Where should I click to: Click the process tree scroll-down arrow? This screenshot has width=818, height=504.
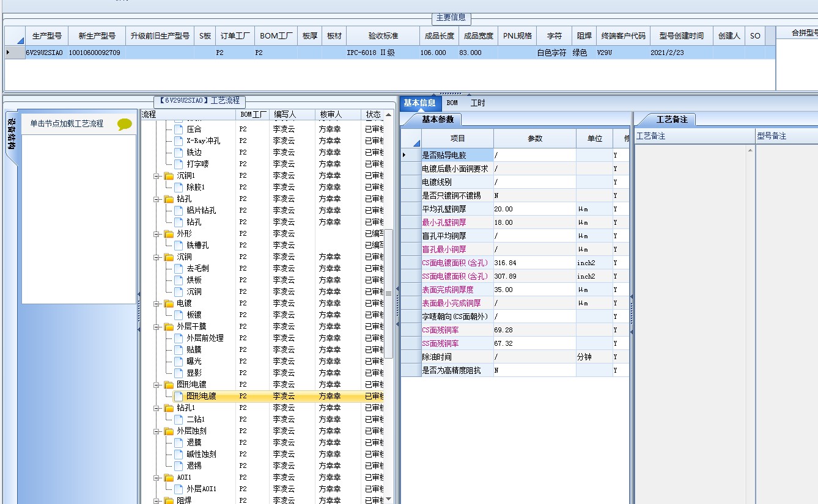click(388, 499)
